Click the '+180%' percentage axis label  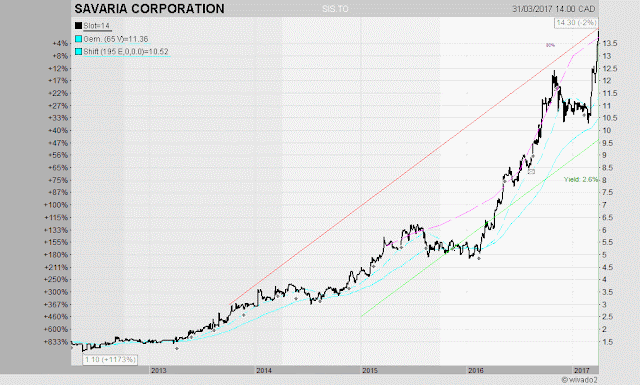point(56,255)
